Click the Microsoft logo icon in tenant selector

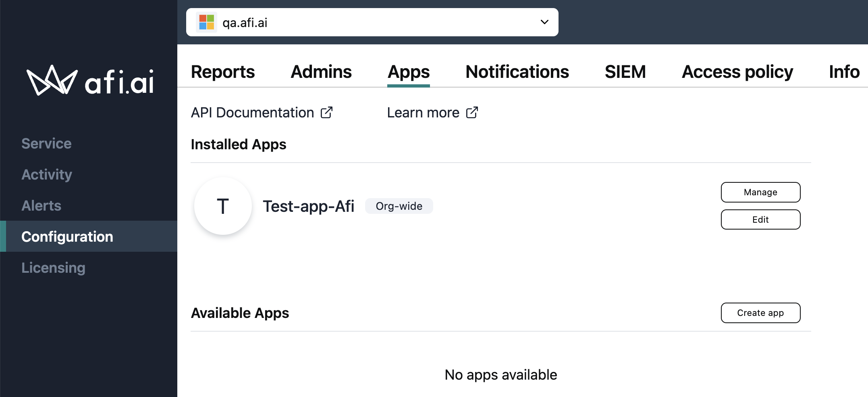[206, 22]
